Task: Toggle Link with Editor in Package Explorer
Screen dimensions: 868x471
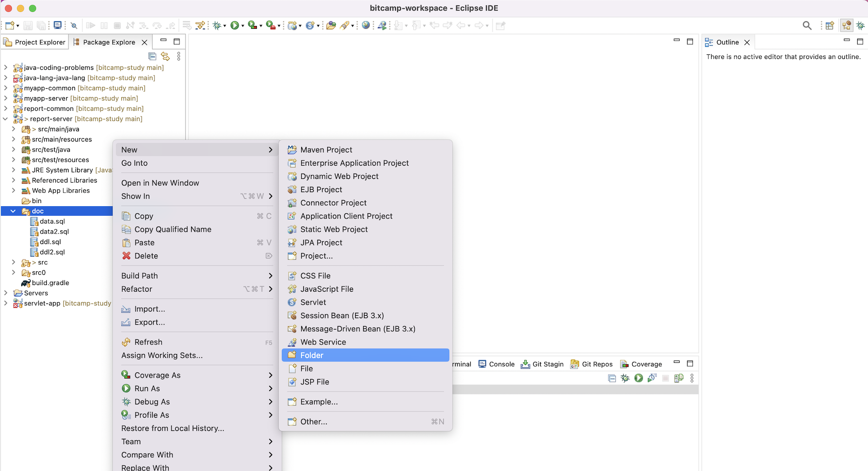Action: click(165, 56)
